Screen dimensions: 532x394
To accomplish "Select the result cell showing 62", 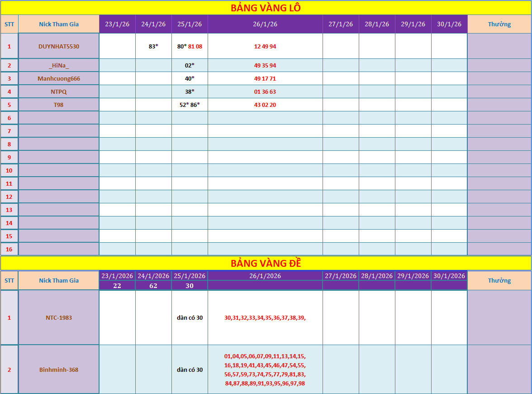I will click(x=153, y=286).
